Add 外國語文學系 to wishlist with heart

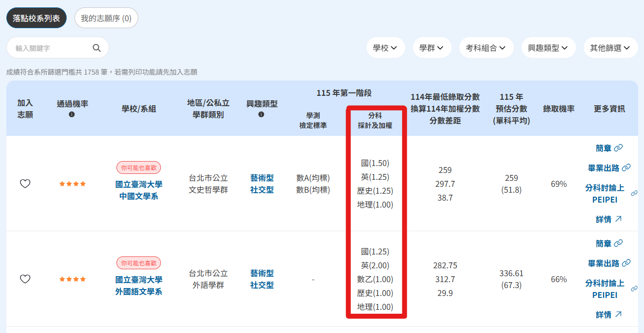pyautogui.click(x=25, y=279)
